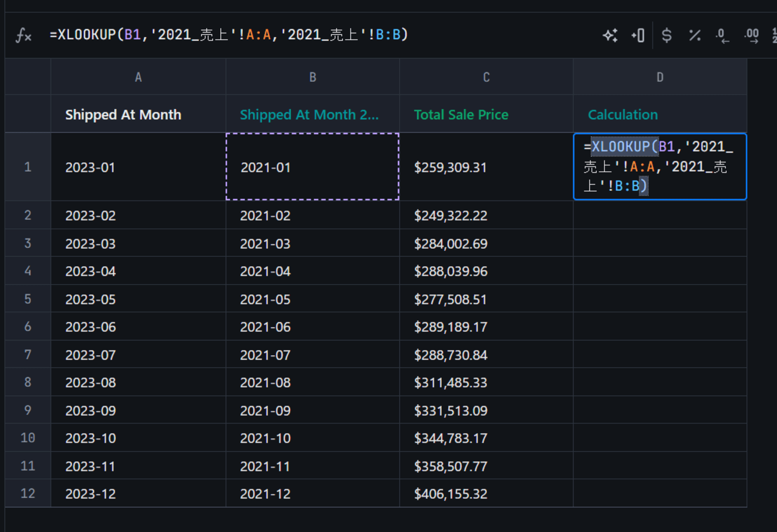Click cell containing 2023-01
This screenshot has height=532, width=777.
click(138, 167)
